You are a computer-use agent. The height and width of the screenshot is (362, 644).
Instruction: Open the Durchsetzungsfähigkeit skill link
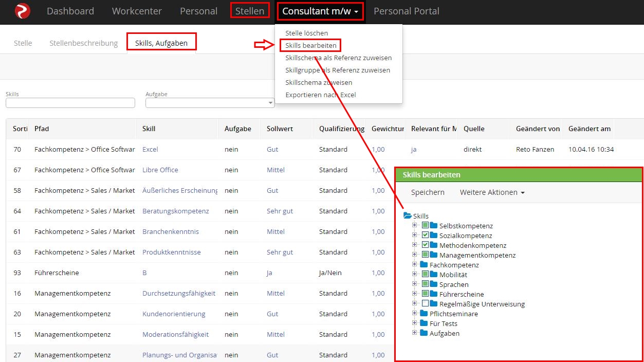[x=179, y=293]
